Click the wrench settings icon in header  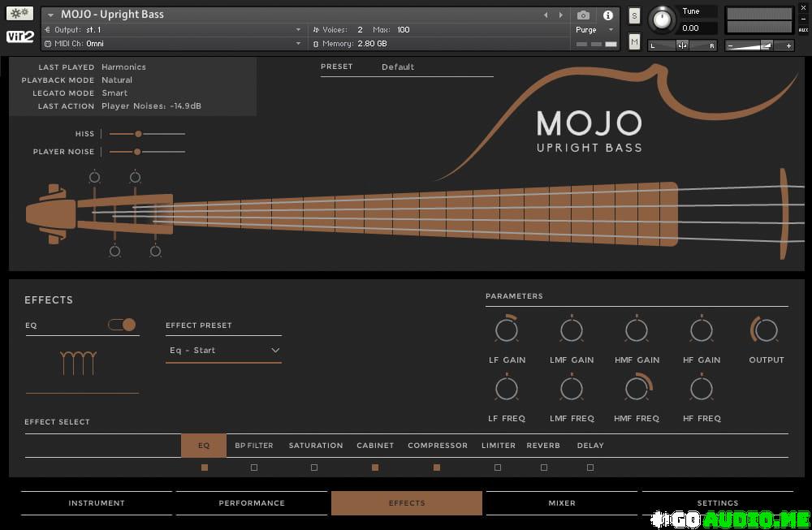[19, 13]
